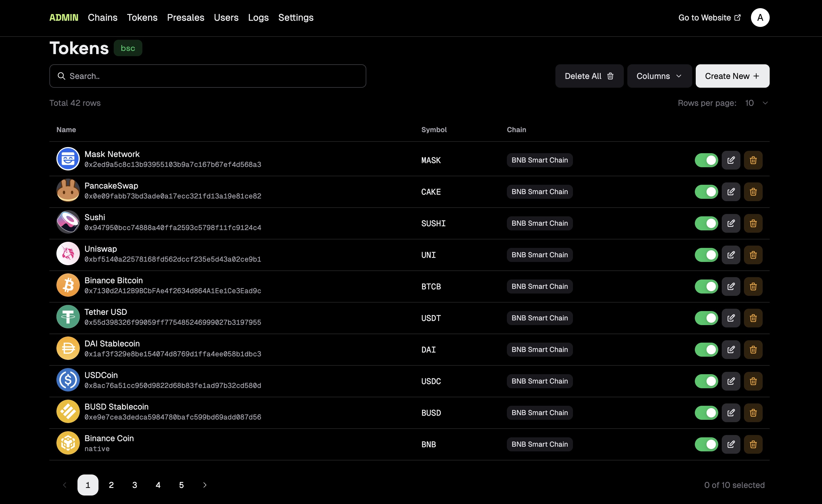822x504 pixels.
Task: Delete the PancakeSwap token
Action: click(x=753, y=192)
